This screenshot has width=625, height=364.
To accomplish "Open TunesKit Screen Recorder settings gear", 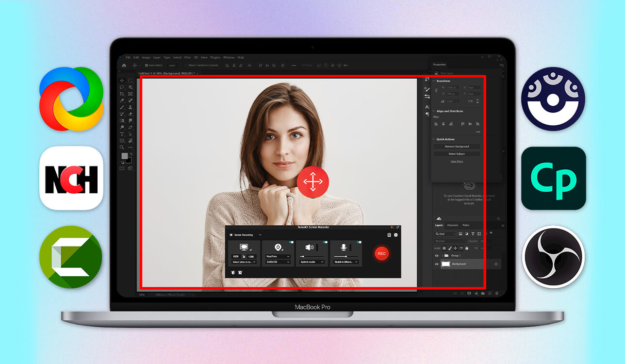I will tap(395, 235).
